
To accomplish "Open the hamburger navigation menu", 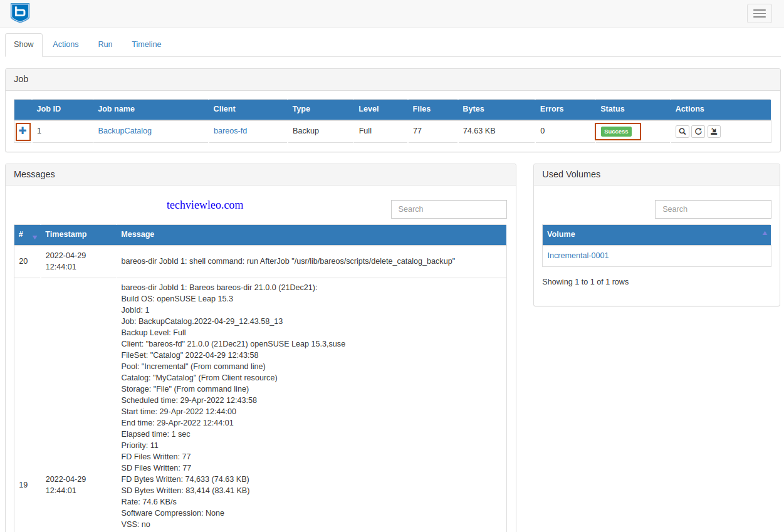I will coord(760,14).
